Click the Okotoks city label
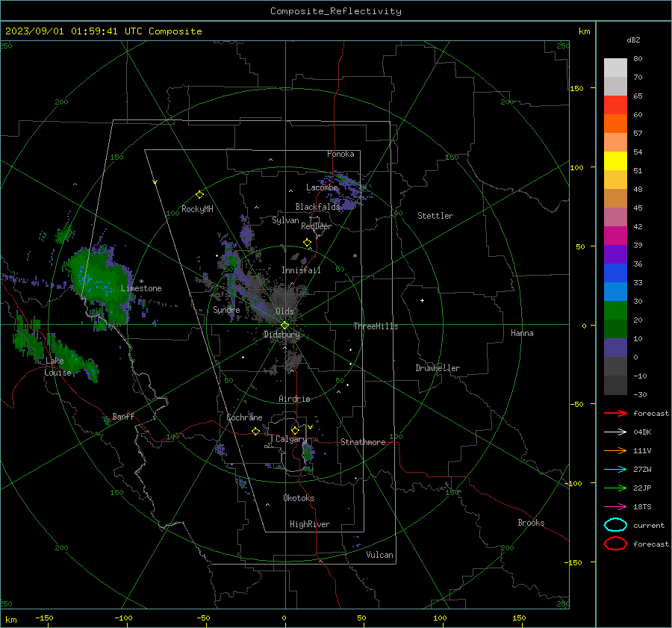Image resolution: width=672 pixels, height=628 pixels. (299, 498)
